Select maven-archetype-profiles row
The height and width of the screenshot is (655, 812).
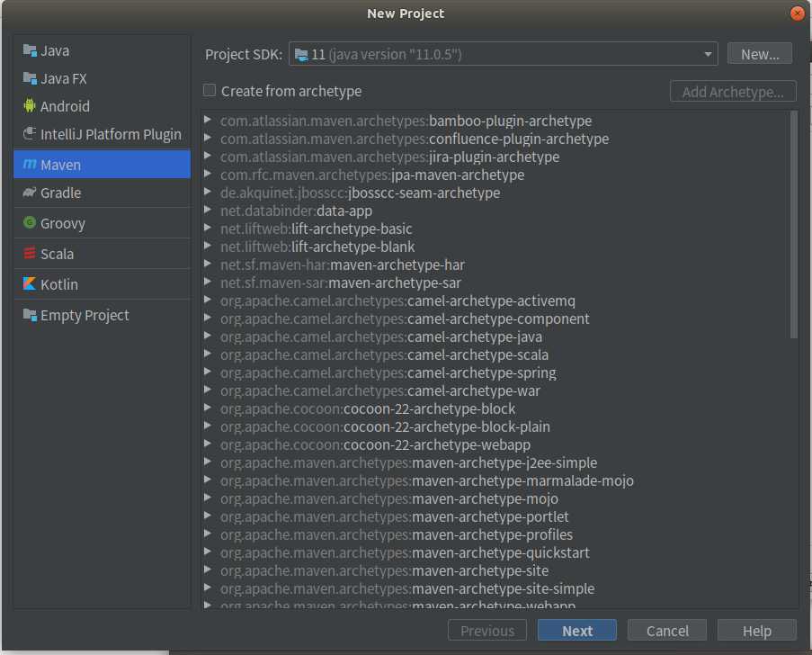coord(496,534)
